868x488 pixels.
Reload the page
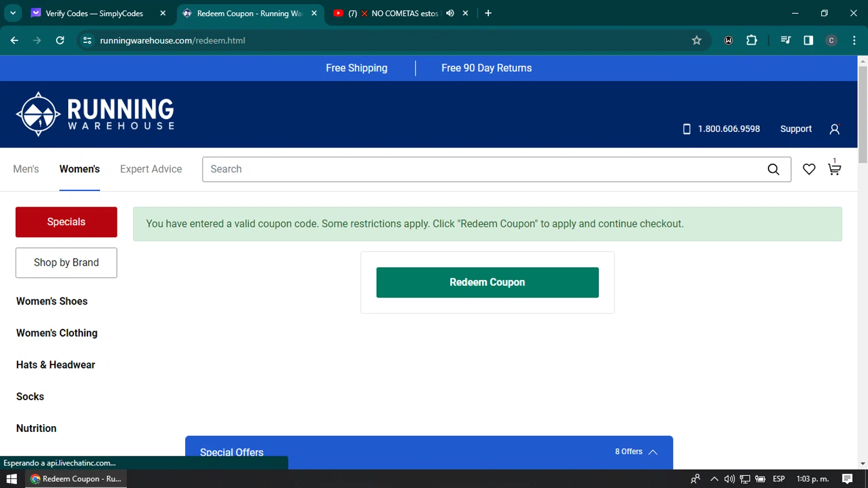(60, 41)
